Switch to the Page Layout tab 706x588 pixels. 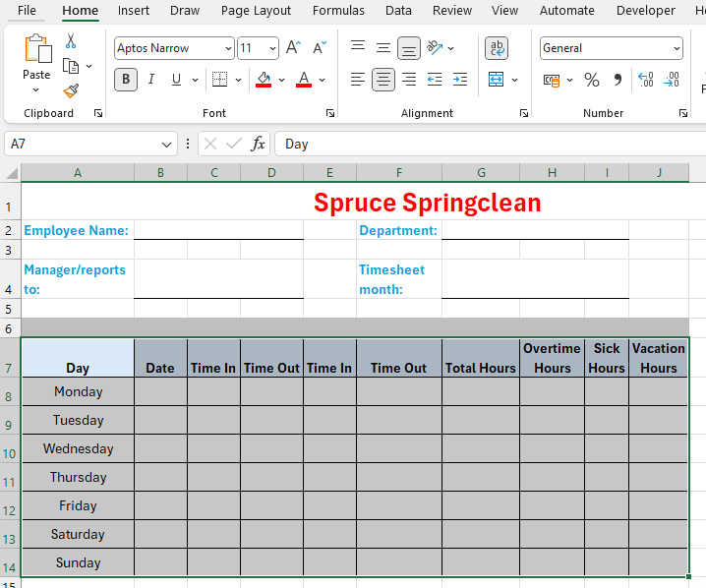tap(256, 11)
